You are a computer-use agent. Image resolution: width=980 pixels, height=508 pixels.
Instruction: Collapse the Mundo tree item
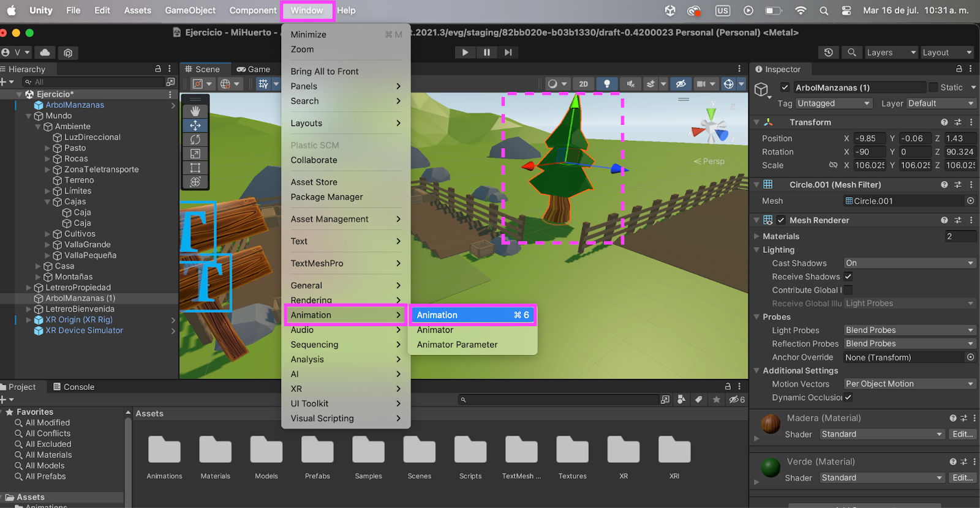(28, 116)
